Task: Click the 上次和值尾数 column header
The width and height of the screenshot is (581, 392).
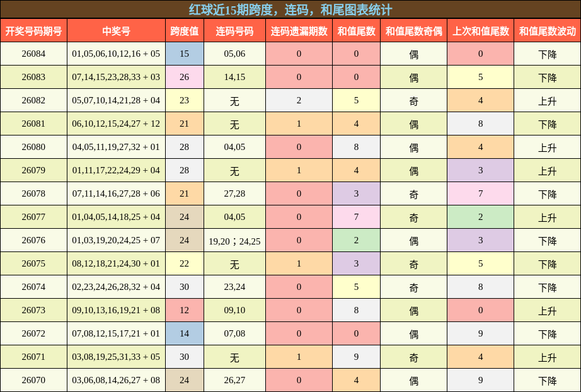Action: (481, 31)
